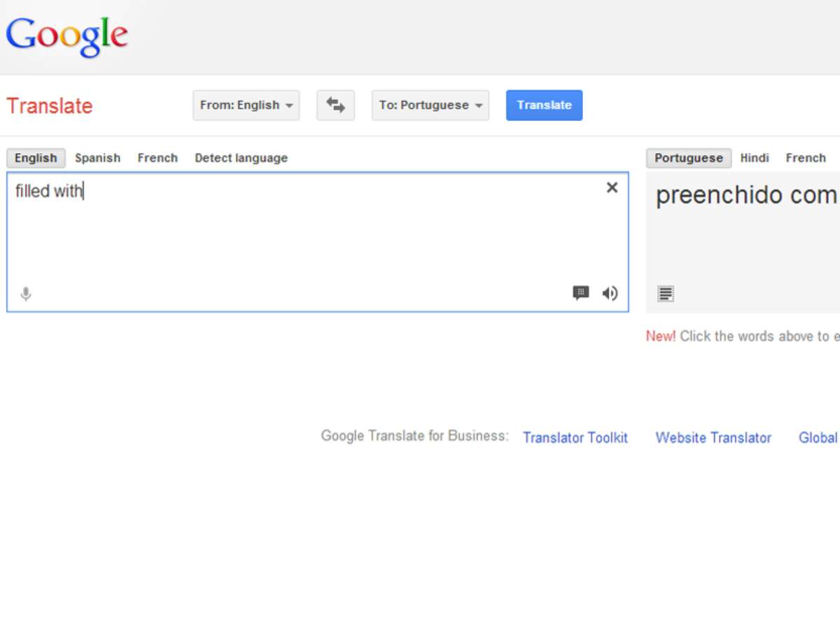The image size is (840, 630).
Task: Choose French as the source language
Action: pyautogui.click(x=157, y=158)
